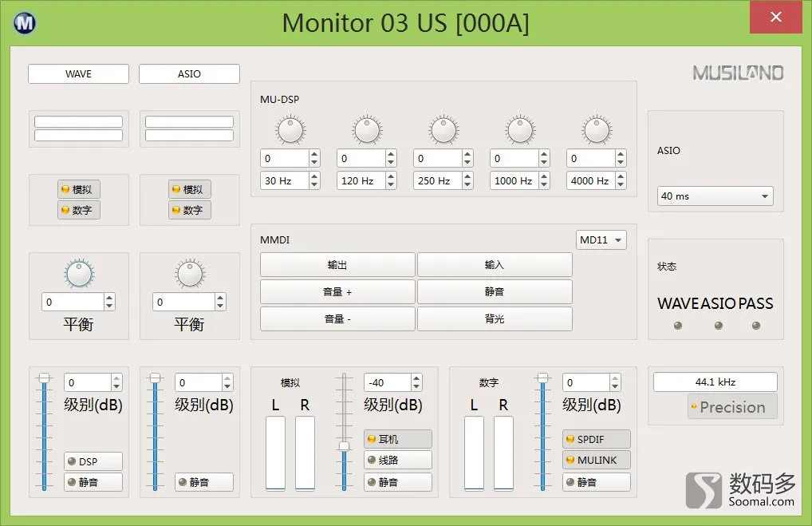The width and height of the screenshot is (812, 526).
Task: Click the MMDI 输入 button
Action: pyautogui.click(x=495, y=265)
